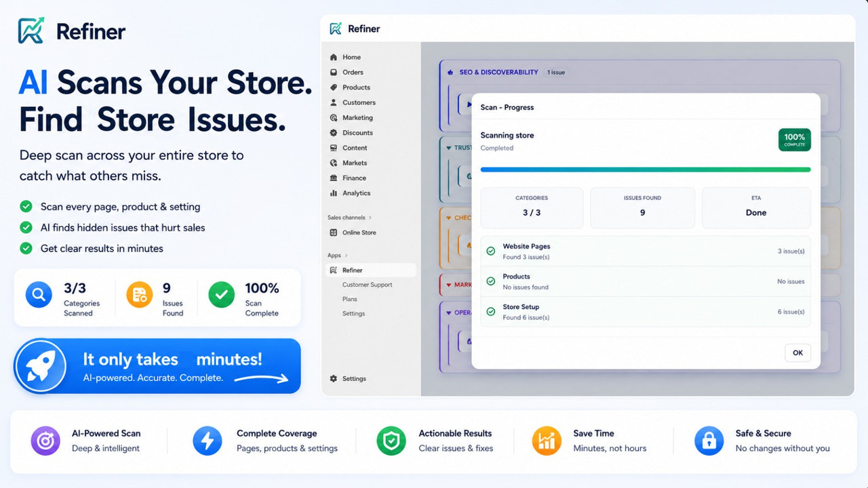Click the "Pages, products & settings" caption
Image resolution: width=868 pixels, height=488 pixels.
[287, 448]
